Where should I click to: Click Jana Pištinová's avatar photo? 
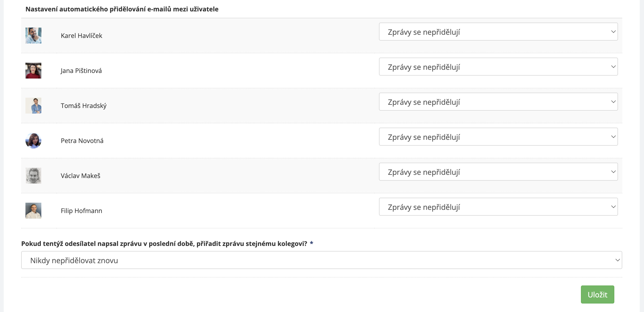pyautogui.click(x=33, y=71)
